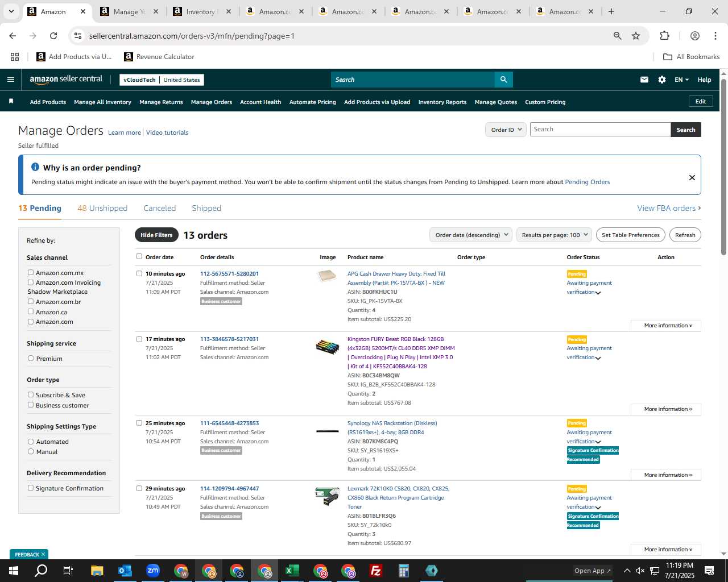Click the info icon in pending banner
This screenshot has width=728, height=582.
click(x=35, y=167)
